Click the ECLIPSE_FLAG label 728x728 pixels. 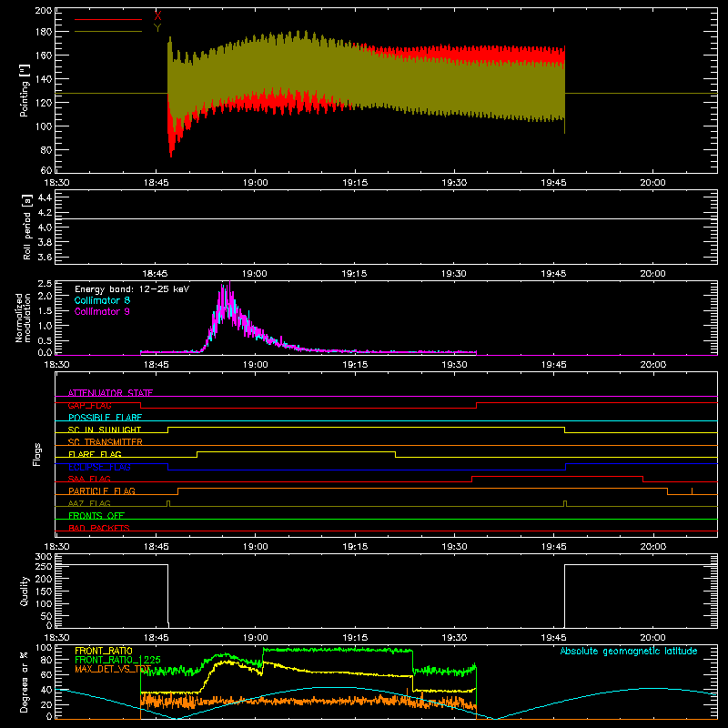pyautogui.click(x=99, y=467)
